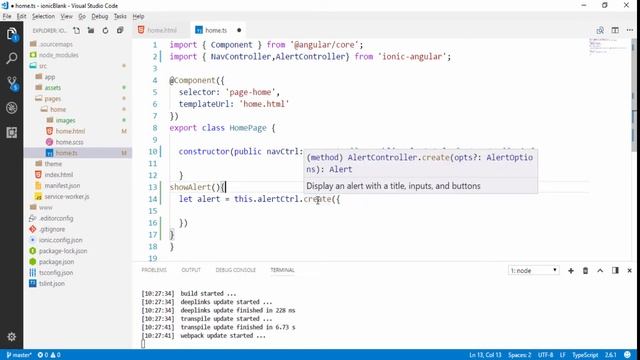Open the Search view in activity bar
The height and width of the screenshot is (360, 640).
[11, 58]
